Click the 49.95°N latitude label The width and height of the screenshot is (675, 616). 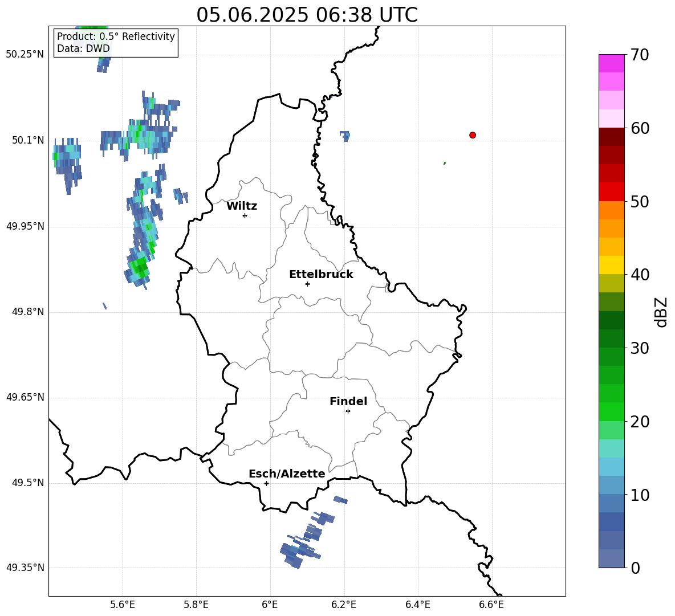[25, 226]
